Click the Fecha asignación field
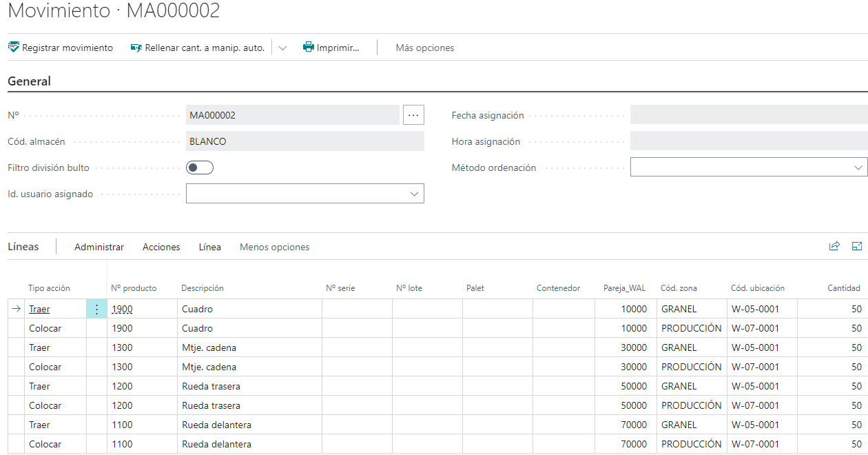This screenshot has height=455, width=868. [x=749, y=115]
